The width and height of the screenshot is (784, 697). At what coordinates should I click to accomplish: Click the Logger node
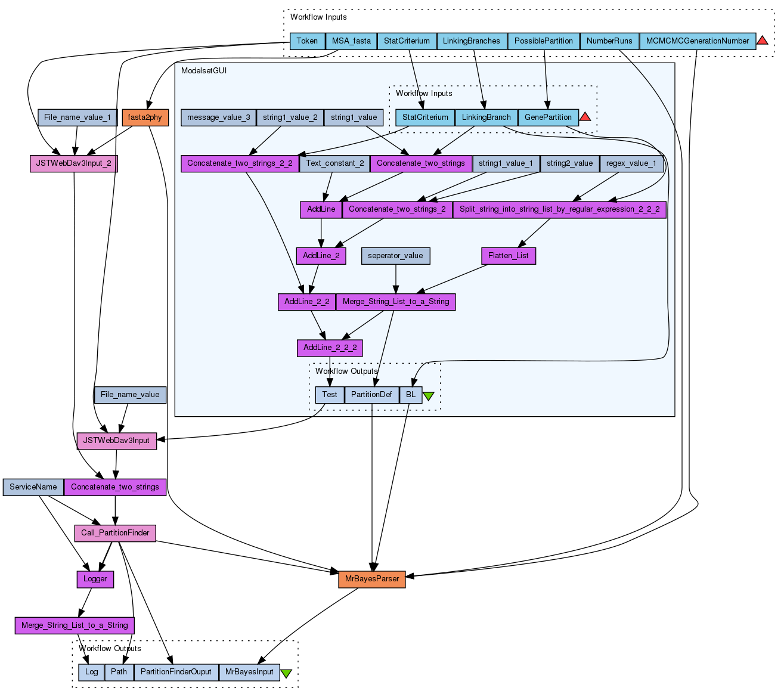coord(95,579)
